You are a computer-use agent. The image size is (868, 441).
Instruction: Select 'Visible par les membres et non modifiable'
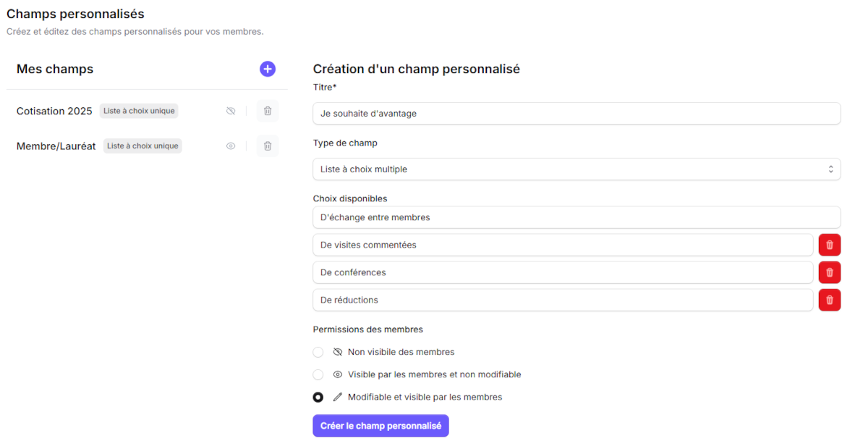(x=318, y=374)
